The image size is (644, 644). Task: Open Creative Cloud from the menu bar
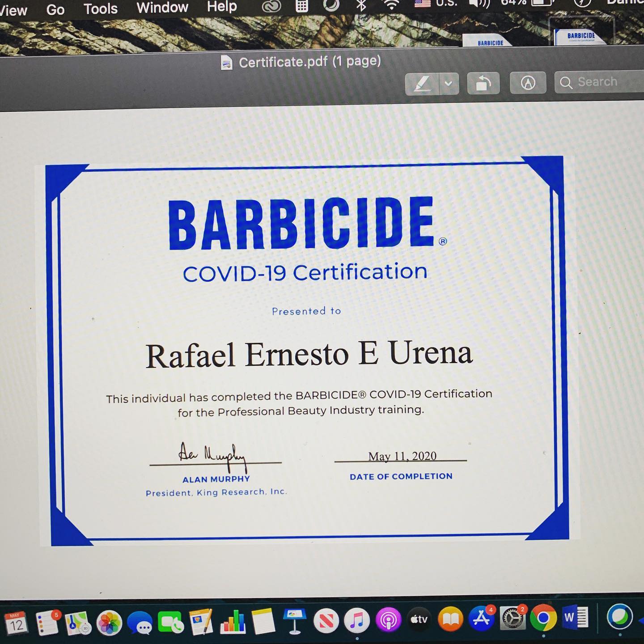click(x=271, y=6)
